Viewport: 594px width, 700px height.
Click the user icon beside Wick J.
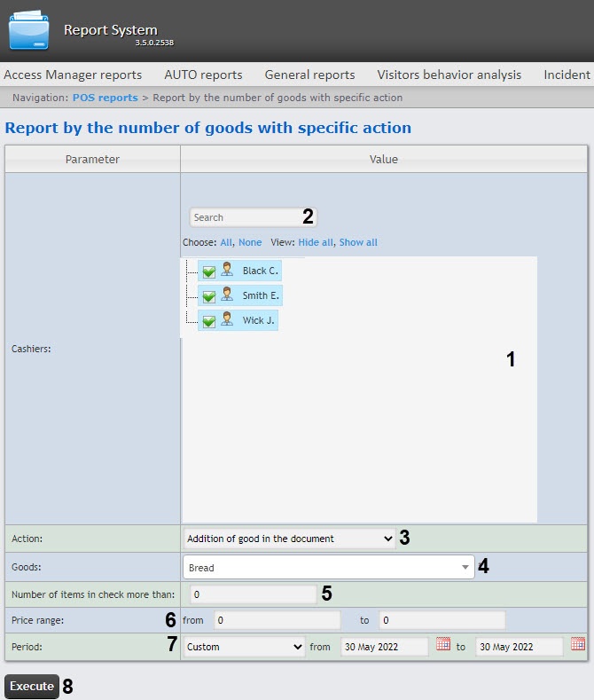227,319
